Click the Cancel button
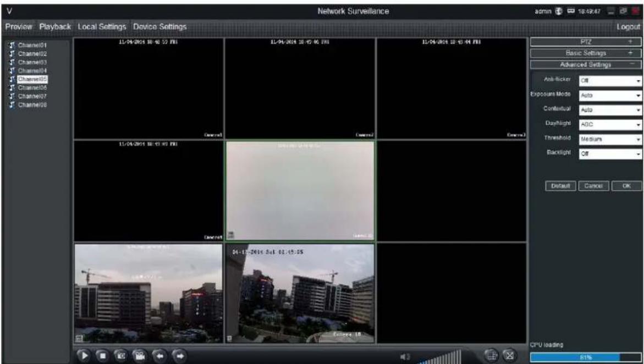Viewport: 644px width, 364px height. [593, 186]
